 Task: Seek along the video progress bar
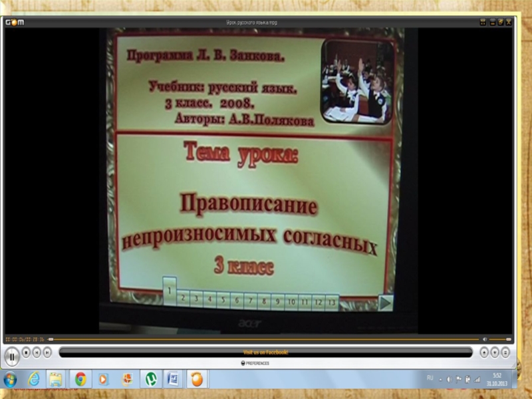pyautogui.click(x=263, y=339)
